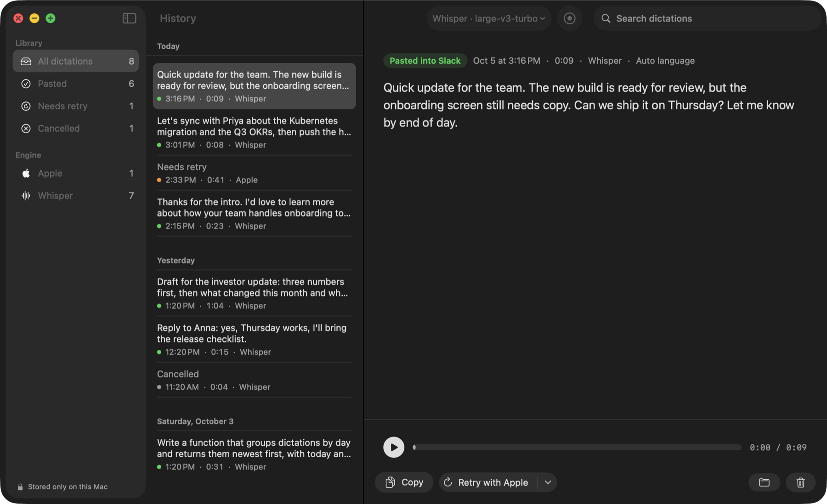Image resolution: width=827 pixels, height=504 pixels.
Task: Focus the Search dictations field
Action: pyautogui.click(x=707, y=18)
